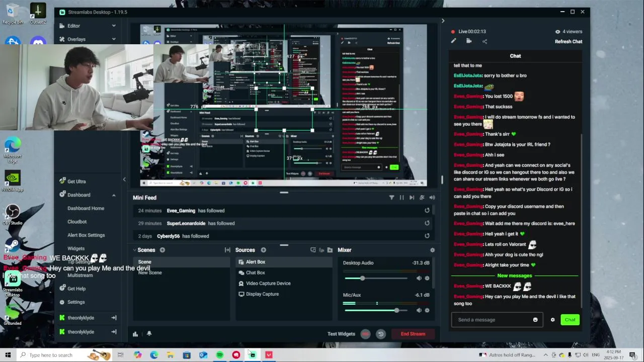Image resolution: width=644 pixels, height=362 pixels.
Task: Mute Desktop Audio in the mixer
Action: pos(419,278)
